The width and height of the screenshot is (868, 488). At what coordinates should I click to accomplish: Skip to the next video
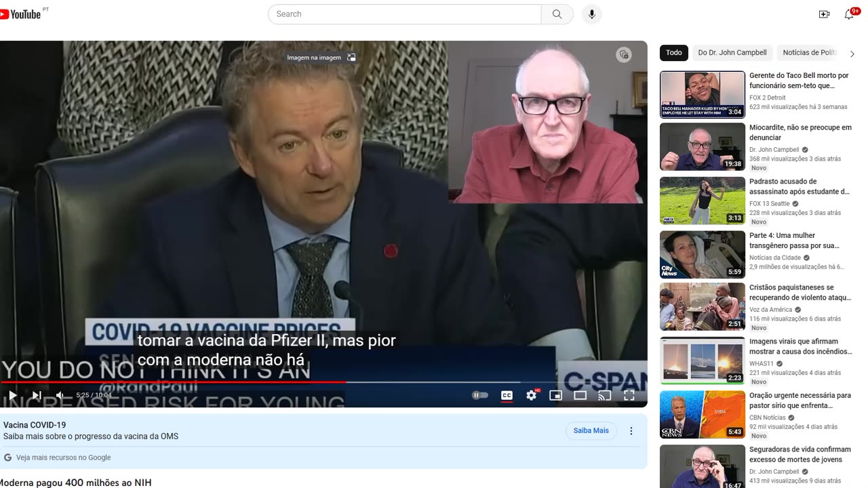[37, 395]
